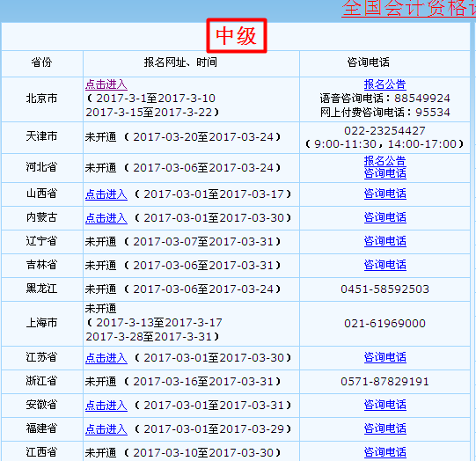Screen dimensions: 476x461
Task: Select phone number 0451-58592503
Action: tap(384, 289)
